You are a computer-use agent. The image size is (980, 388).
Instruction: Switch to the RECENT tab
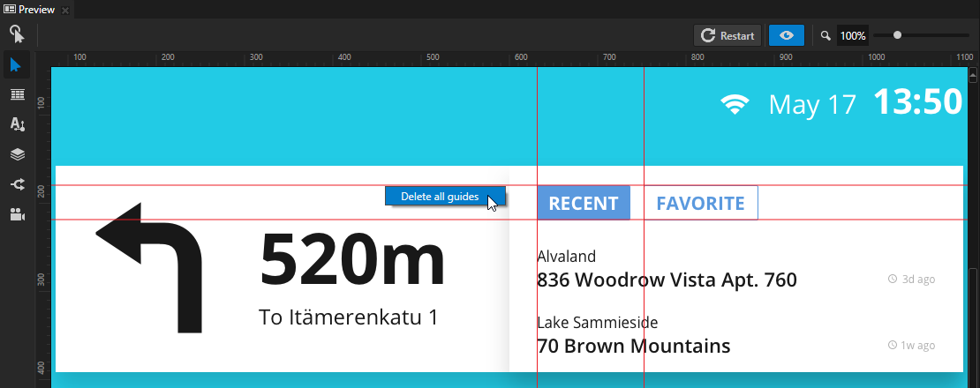(584, 203)
